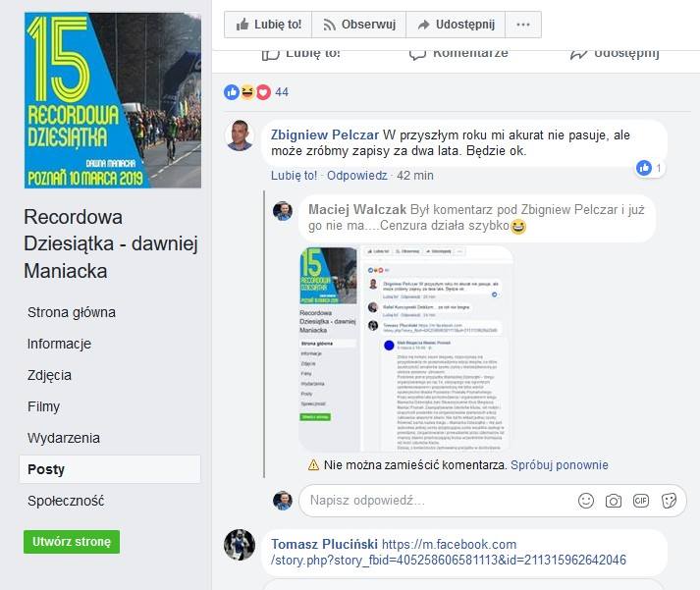View the 44 post reactions
Image resolution: width=700 pixels, height=590 pixels.
point(256,92)
